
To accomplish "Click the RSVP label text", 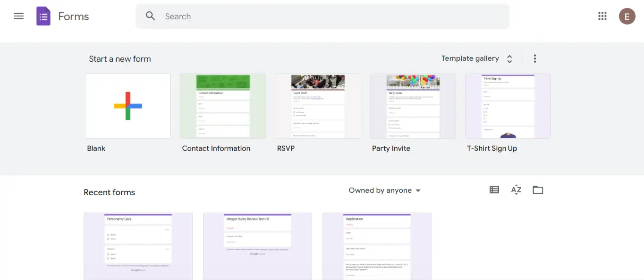I will pyautogui.click(x=286, y=148).
